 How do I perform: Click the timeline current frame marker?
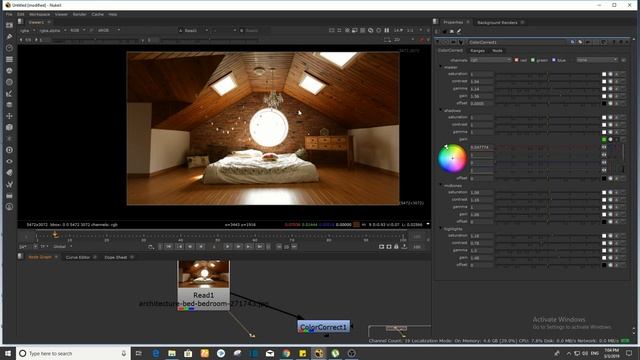tap(55, 235)
